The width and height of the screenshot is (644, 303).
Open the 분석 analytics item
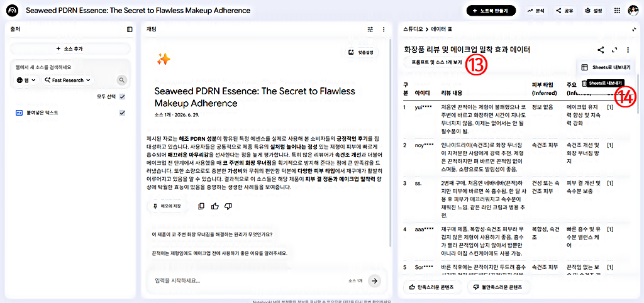coord(536,11)
